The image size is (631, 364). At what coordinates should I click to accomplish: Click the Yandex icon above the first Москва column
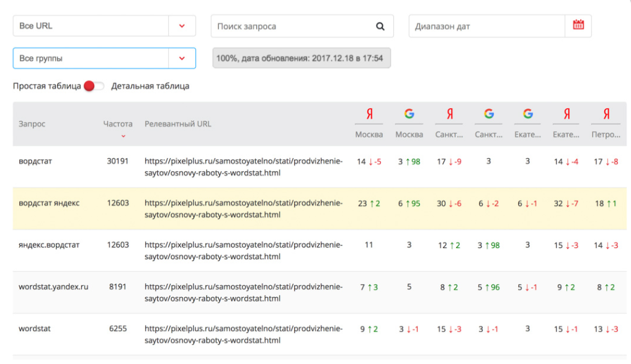pos(369,114)
